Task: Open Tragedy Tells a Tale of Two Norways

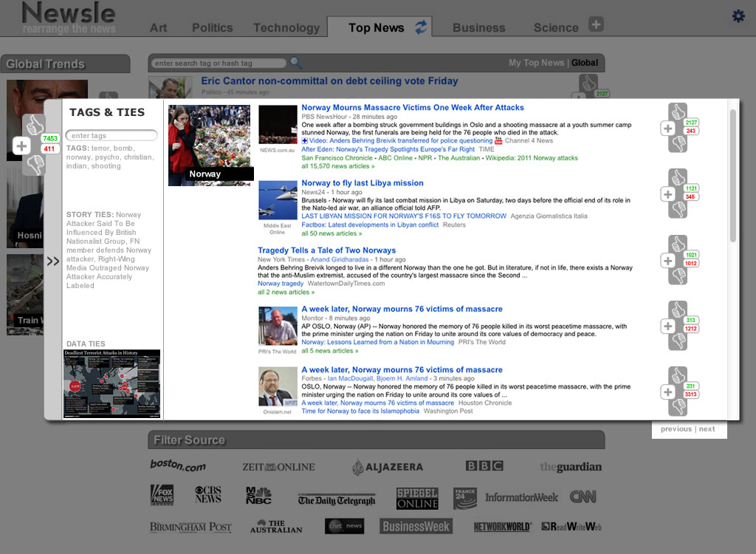Action: (326, 250)
